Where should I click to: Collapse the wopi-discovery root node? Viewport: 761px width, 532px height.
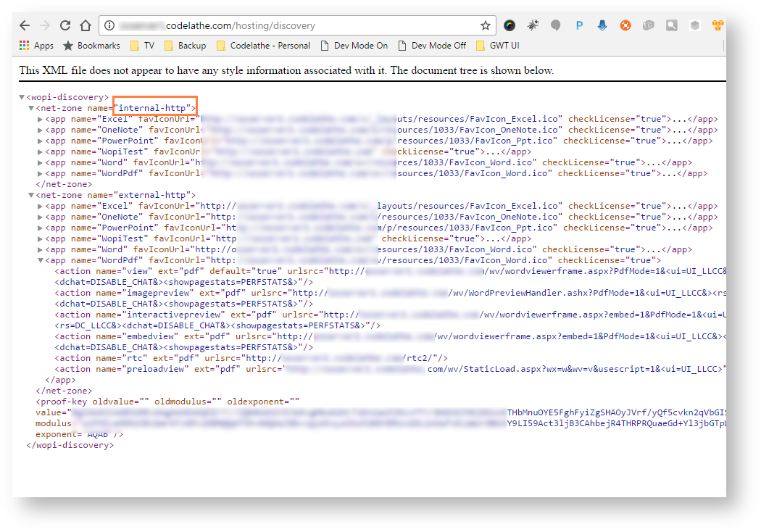pos(22,97)
